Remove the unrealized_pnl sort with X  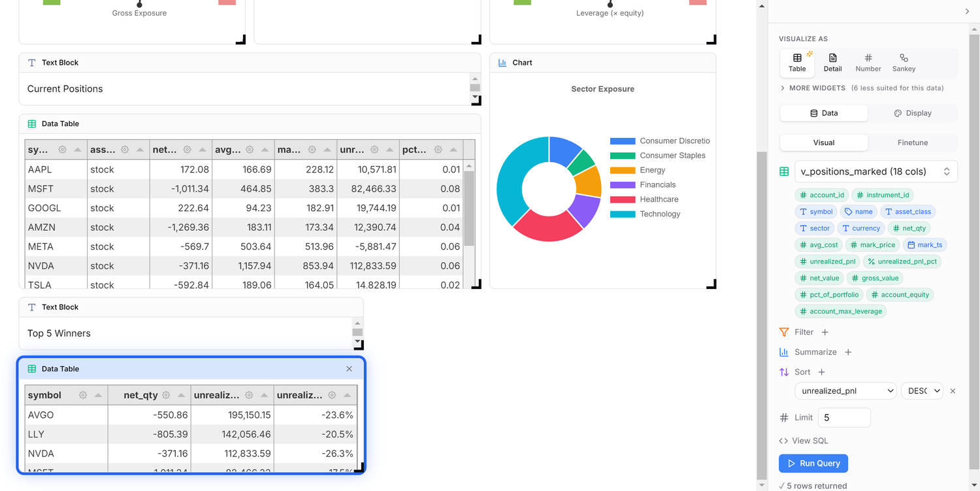tap(953, 391)
